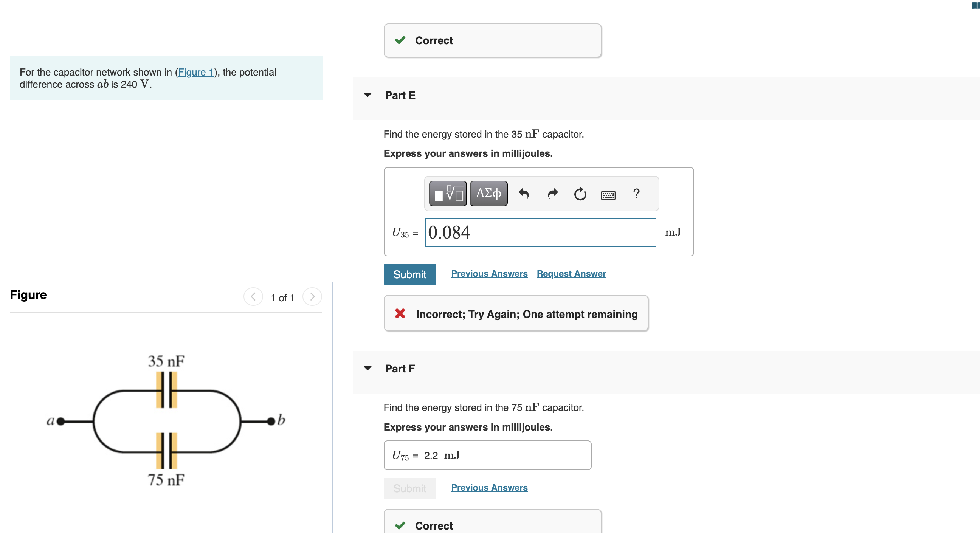
Task: Open the Figure 1 link in problem statement
Action: point(195,72)
